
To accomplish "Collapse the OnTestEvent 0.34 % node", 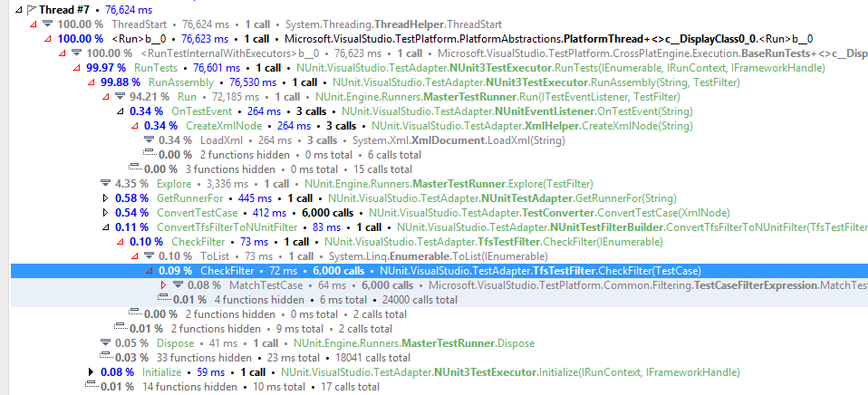I will point(120,111).
